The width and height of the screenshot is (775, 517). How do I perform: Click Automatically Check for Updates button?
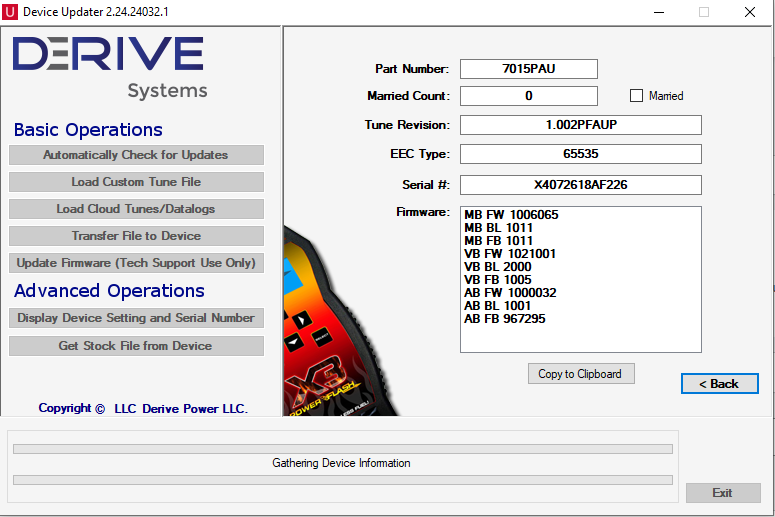click(136, 155)
